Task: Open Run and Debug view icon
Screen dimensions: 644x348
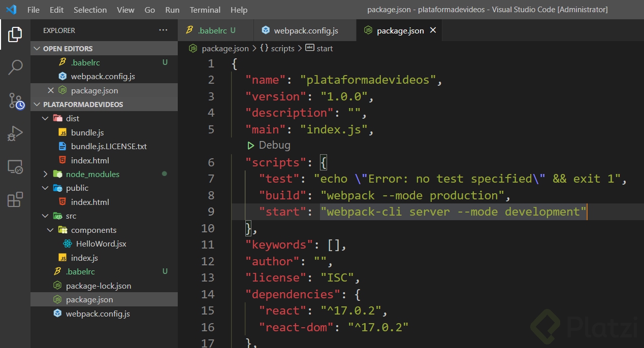Action: coord(15,133)
